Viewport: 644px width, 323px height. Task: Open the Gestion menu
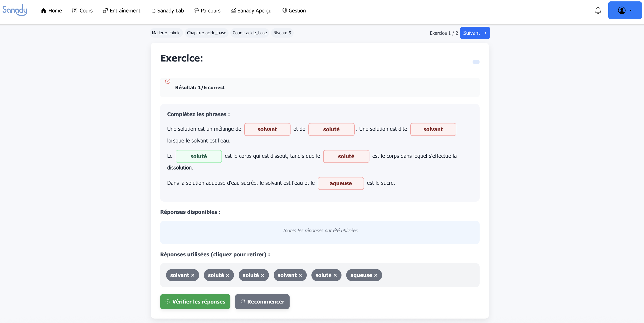click(x=294, y=11)
